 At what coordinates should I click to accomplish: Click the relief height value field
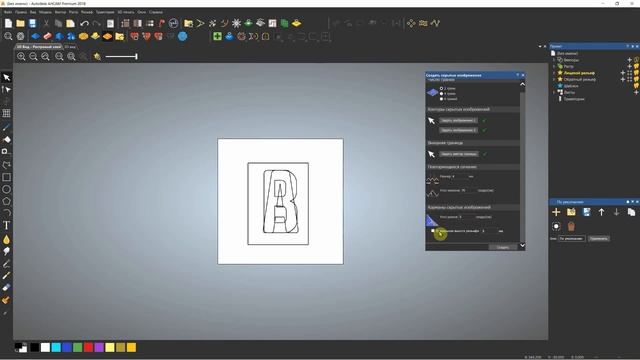coord(489,231)
